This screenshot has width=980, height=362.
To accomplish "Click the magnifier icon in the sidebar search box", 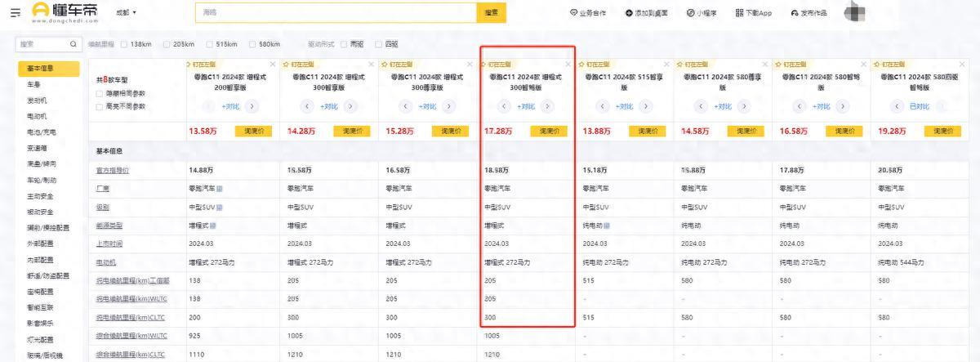I will pyautogui.click(x=73, y=44).
